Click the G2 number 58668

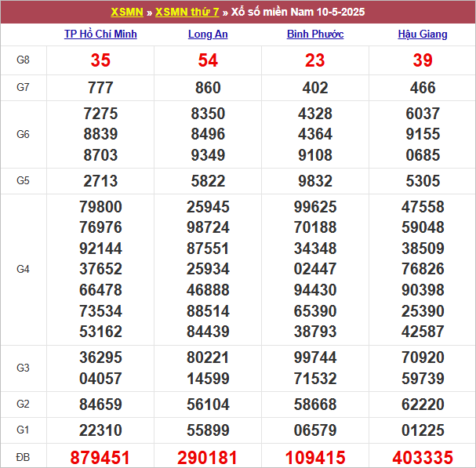(x=315, y=405)
